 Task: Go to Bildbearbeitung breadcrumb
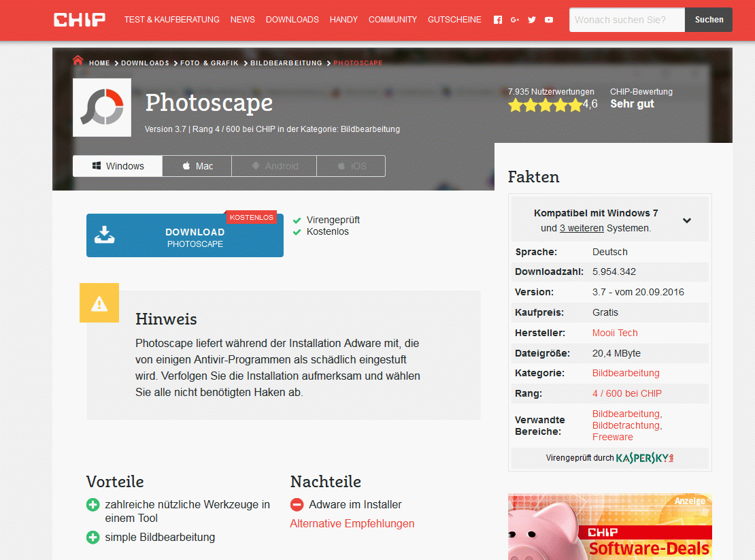(x=286, y=63)
